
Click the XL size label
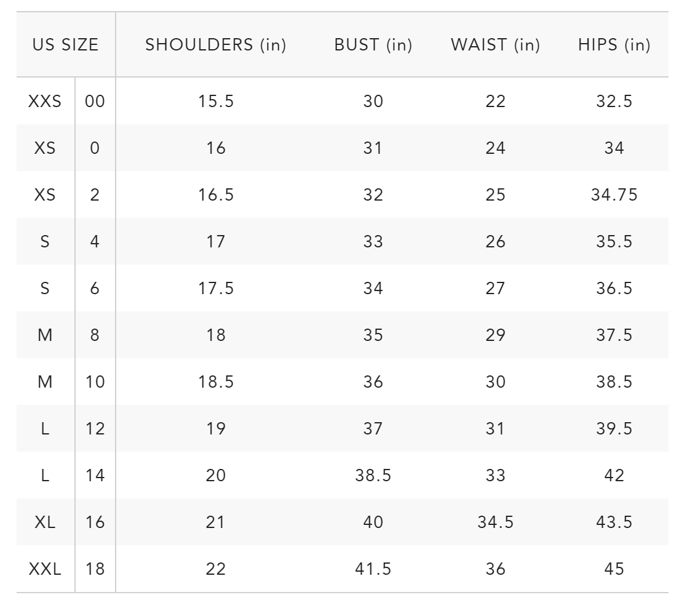click(x=45, y=522)
